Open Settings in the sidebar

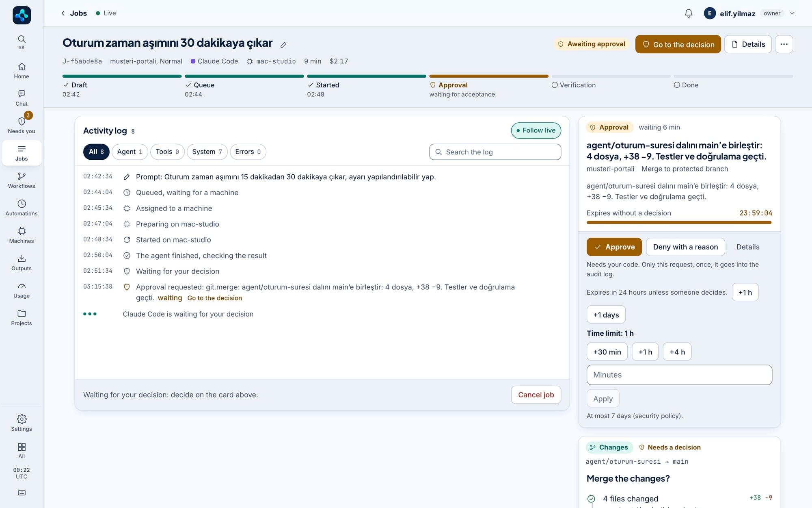click(22, 423)
